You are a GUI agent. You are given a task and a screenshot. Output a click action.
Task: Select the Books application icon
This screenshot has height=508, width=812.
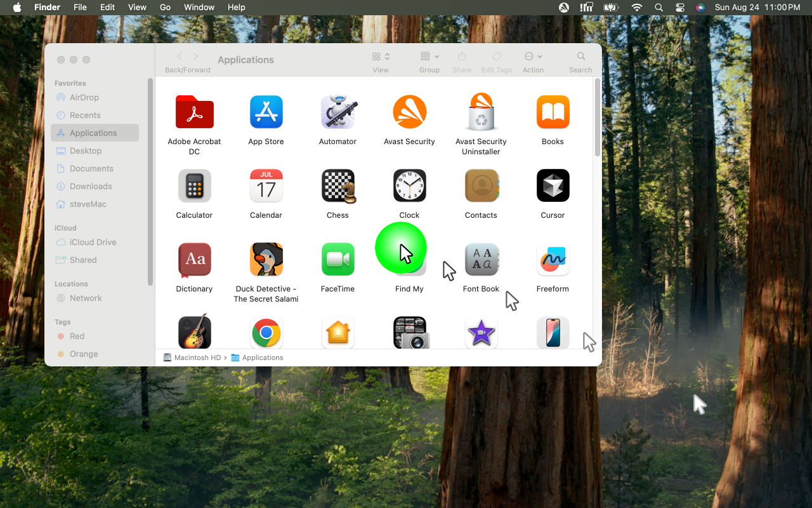(553, 112)
